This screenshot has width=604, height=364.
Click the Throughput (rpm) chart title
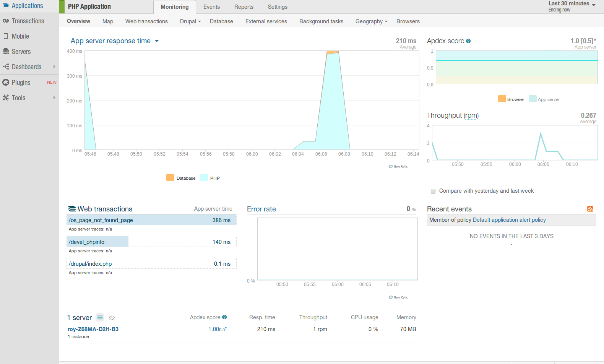(x=453, y=115)
